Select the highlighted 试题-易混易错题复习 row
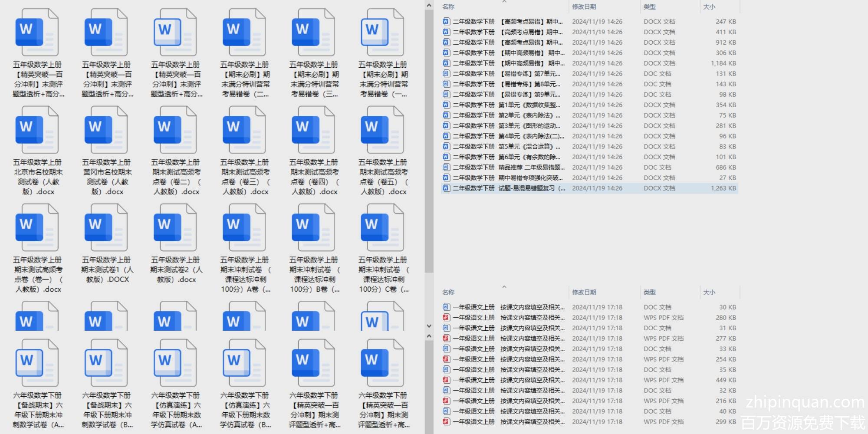The height and width of the screenshot is (434, 868). pos(508,188)
